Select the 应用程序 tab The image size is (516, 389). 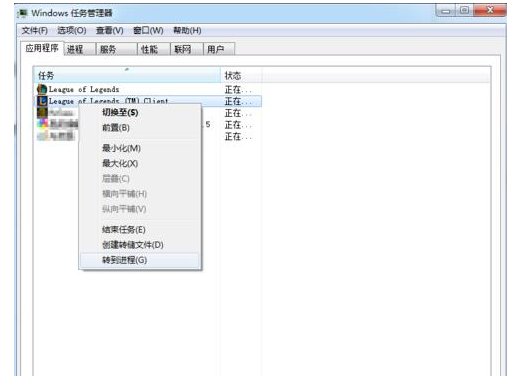point(42,48)
